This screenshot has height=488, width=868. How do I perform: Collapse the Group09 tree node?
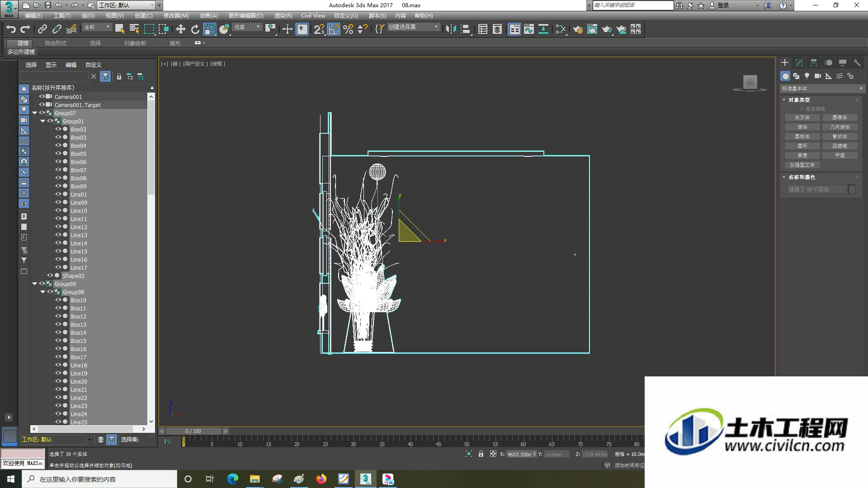(x=34, y=284)
